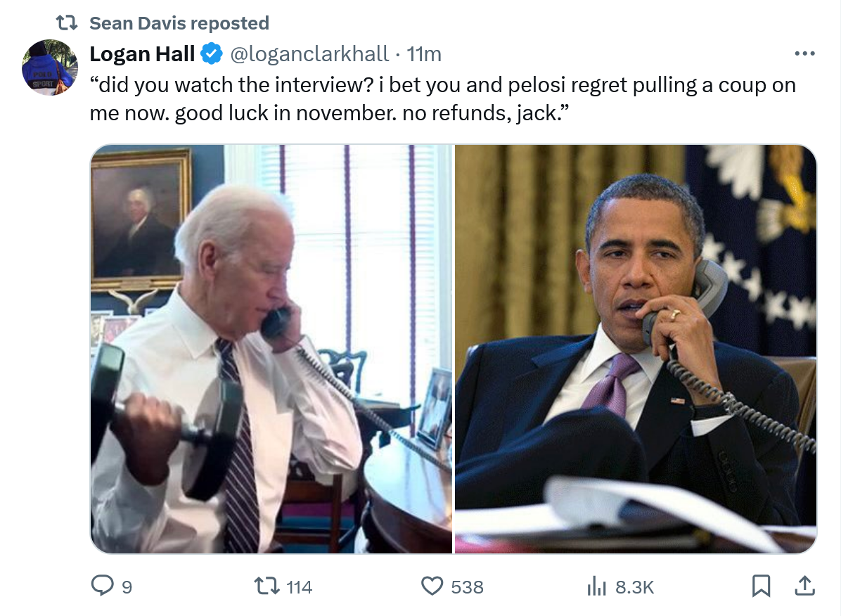Click the 538 likes count
Screen dimensions: 841x616
coord(467,586)
